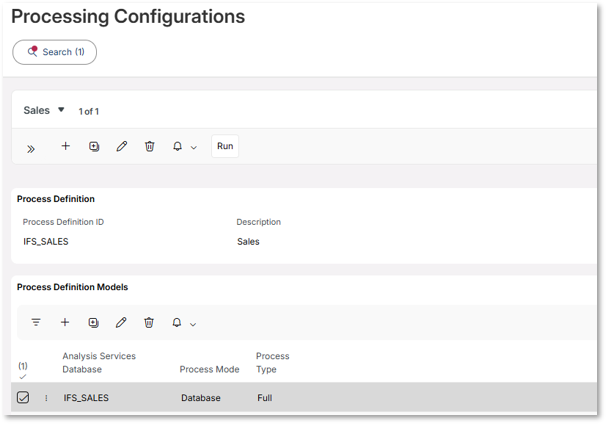Select the Database process mode cell
Screen dimensions: 606x424
pyautogui.click(x=201, y=398)
